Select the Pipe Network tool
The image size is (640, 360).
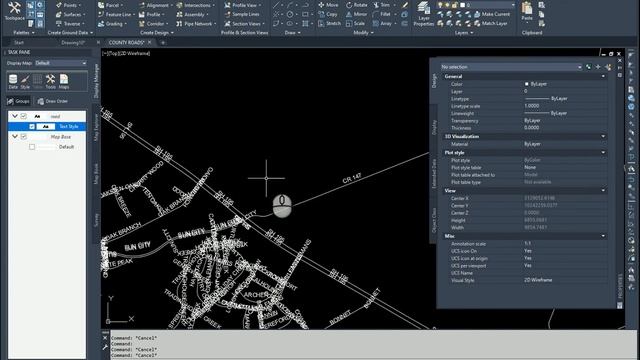(195, 24)
